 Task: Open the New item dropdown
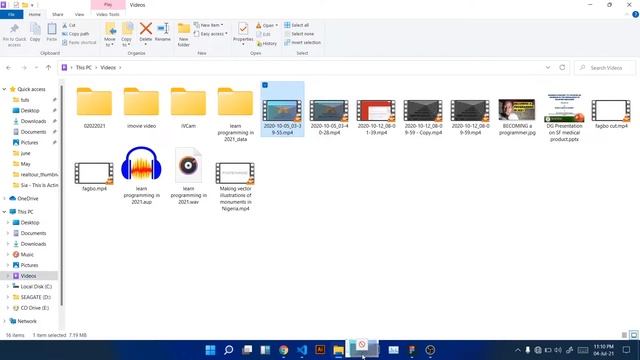[x=209, y=25]
